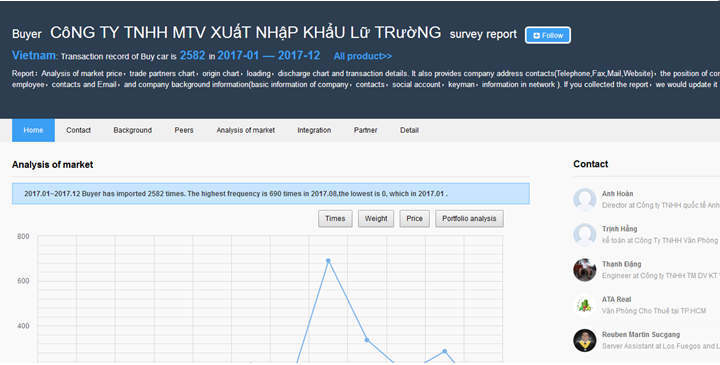Click the chart peak point at 690

328,261
